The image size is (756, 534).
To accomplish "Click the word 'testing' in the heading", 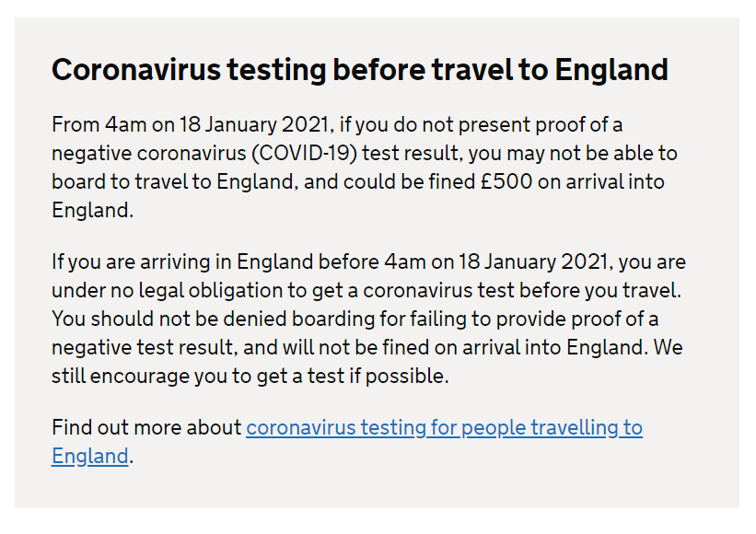I will click(277, 70).
